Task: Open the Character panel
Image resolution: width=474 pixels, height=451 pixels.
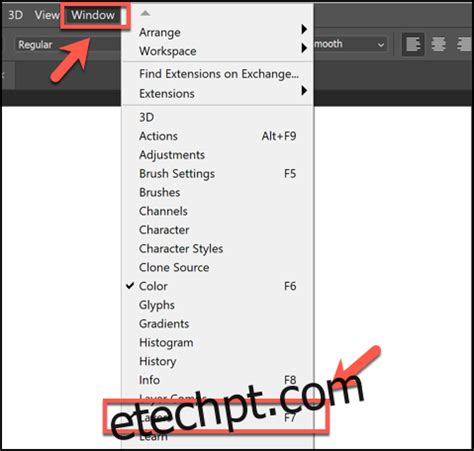Action: coord(218,230)
